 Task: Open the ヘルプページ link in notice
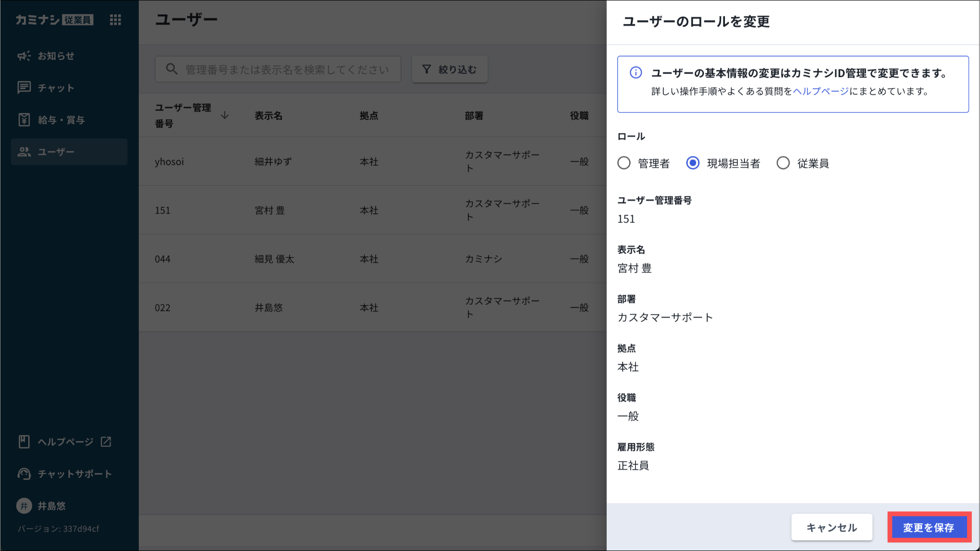(x=821, y=91)
